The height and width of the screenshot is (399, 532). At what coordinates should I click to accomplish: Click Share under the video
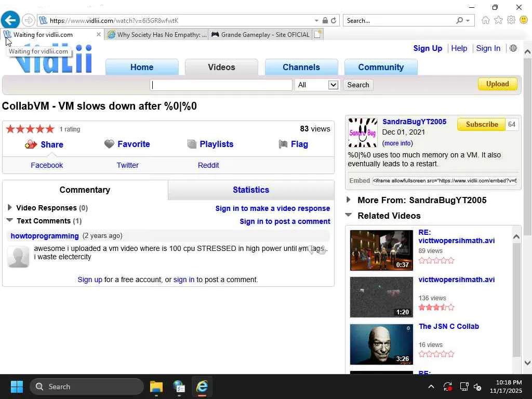tap(44, 144)
